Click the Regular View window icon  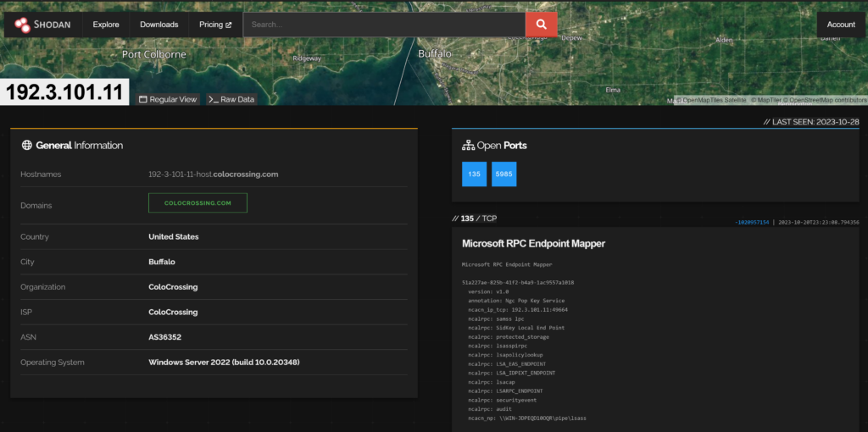click(x=142, y=100)
